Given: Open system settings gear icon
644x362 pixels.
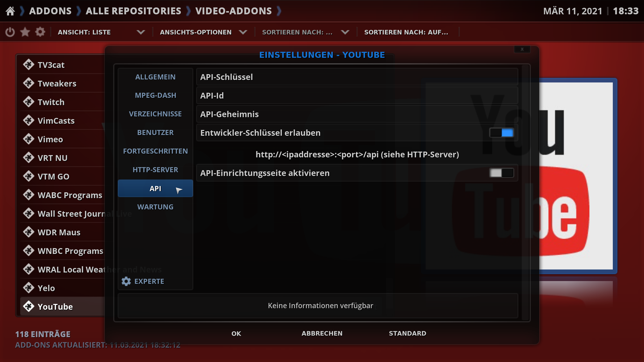Looking at the screenshot, I should 40,32.
